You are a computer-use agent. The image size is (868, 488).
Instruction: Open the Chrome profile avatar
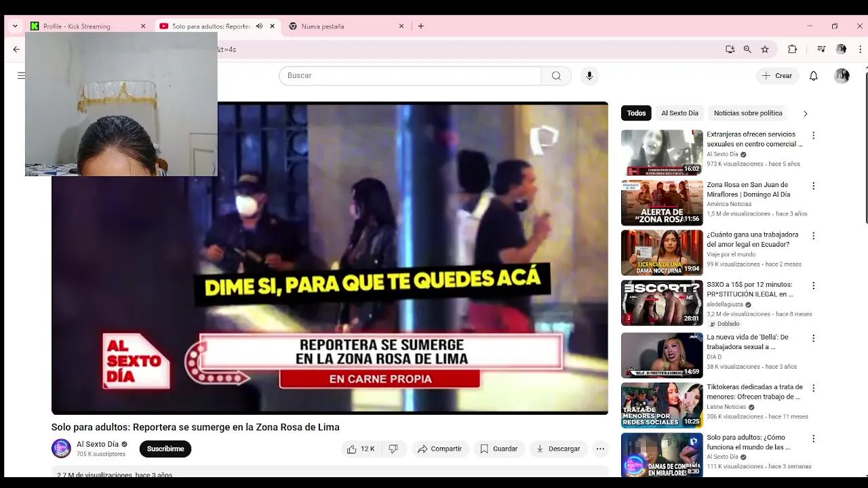(842, 49)
